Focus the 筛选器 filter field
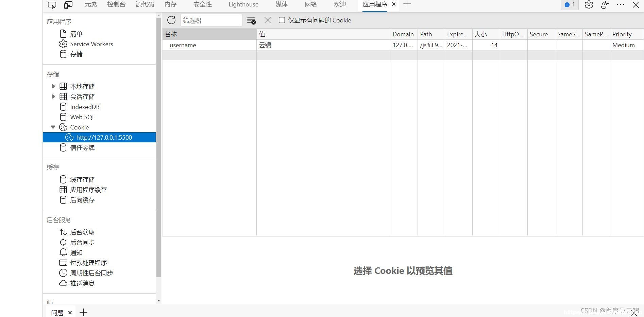The width and height of the screenshot is (644, 317). click(211, 20)
